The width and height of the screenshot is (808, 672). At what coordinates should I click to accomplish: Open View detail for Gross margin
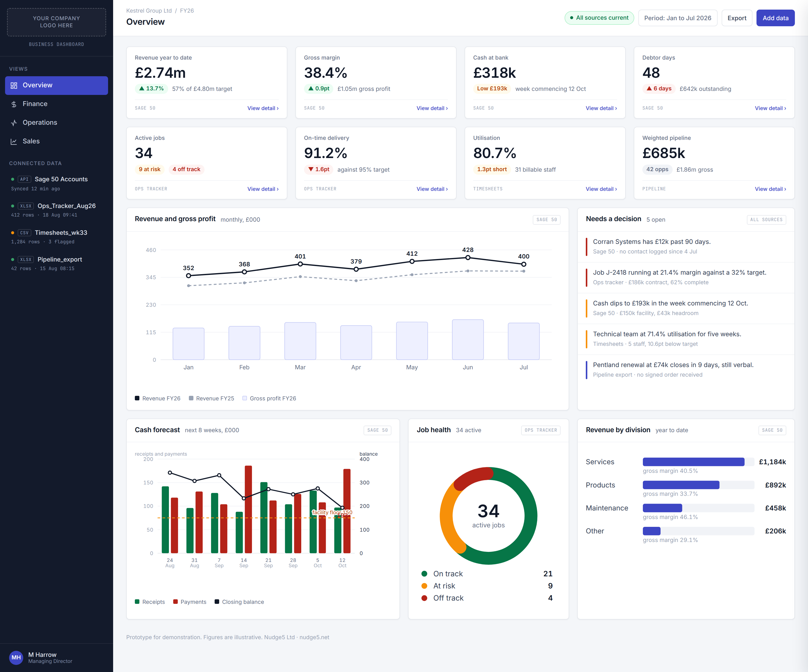432,109
